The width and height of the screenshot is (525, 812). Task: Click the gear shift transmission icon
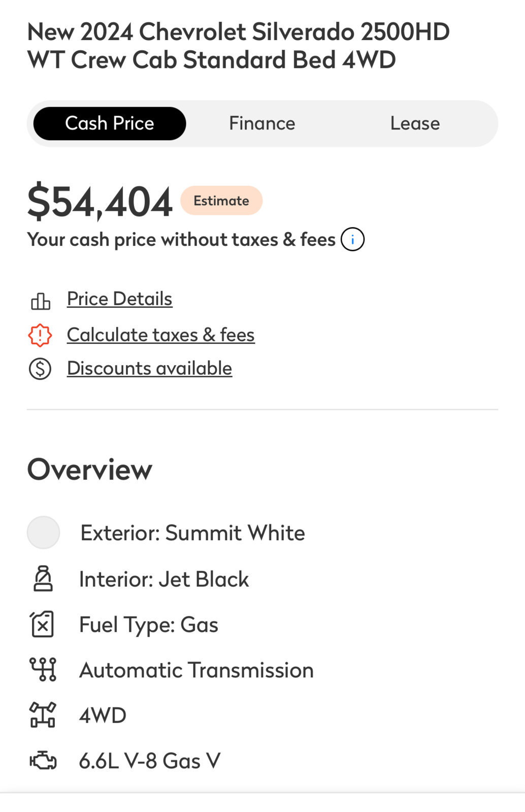point(43,669)
